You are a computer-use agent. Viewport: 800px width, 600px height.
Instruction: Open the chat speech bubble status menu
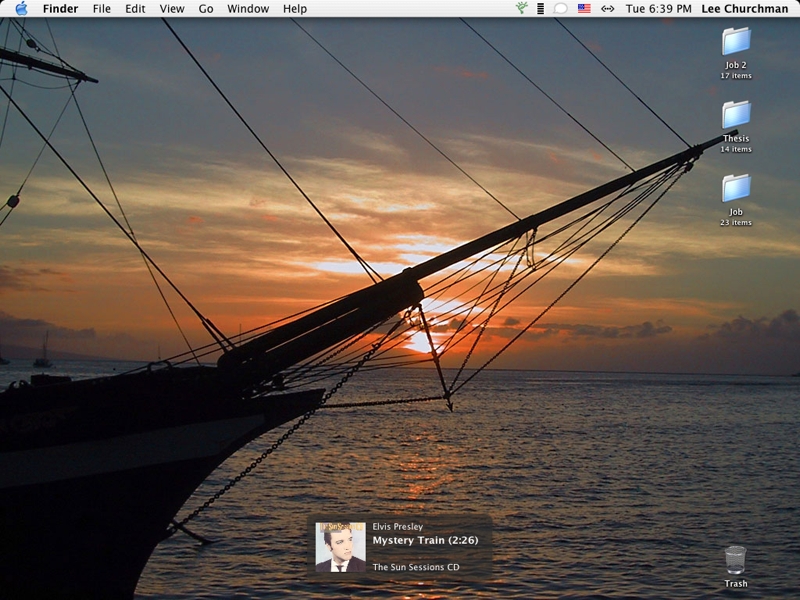pyautogui.click(x=561, y=9)
